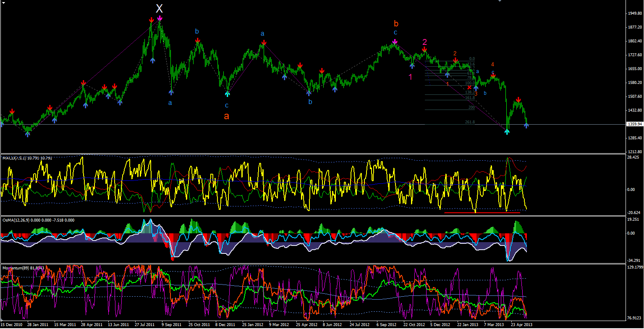Click the 22 Jan 2013 date label

(468, 325)
